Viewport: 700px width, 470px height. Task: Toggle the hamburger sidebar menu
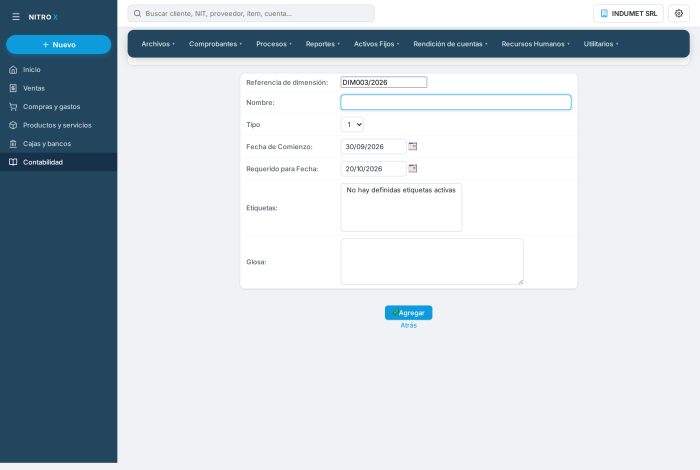coord(16,17)
